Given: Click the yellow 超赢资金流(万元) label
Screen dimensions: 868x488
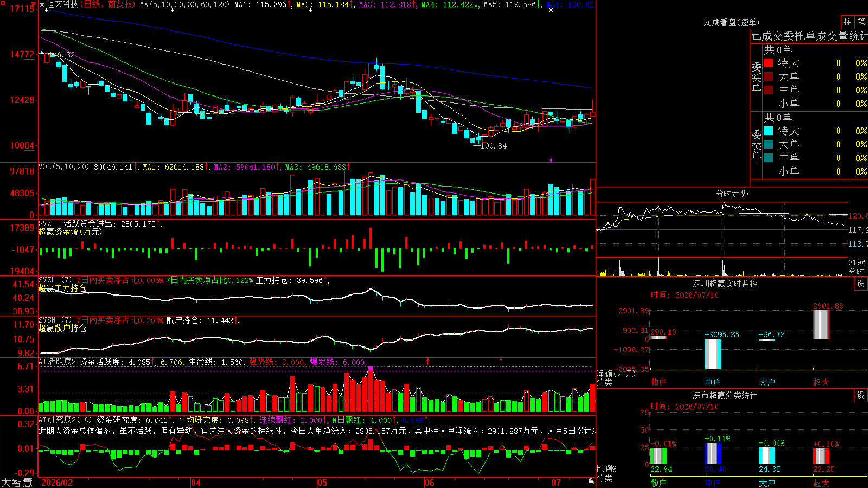Looking at the screenshot, I should click(x=70, y=232).
